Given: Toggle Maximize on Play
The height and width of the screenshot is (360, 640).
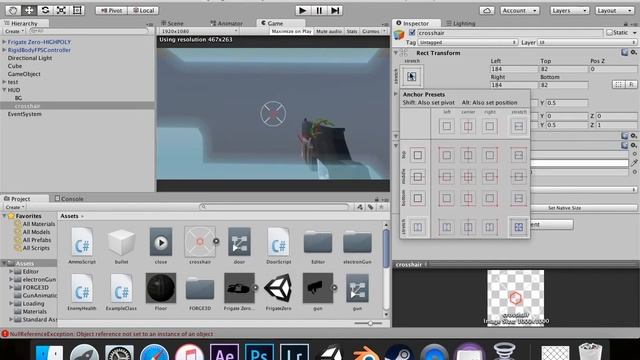Looking at the screenshot, I should pyautogui.click(x=291, y=31).
